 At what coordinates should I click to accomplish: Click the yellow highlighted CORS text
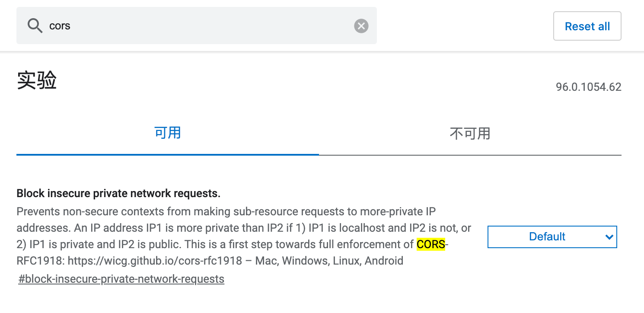430,244
